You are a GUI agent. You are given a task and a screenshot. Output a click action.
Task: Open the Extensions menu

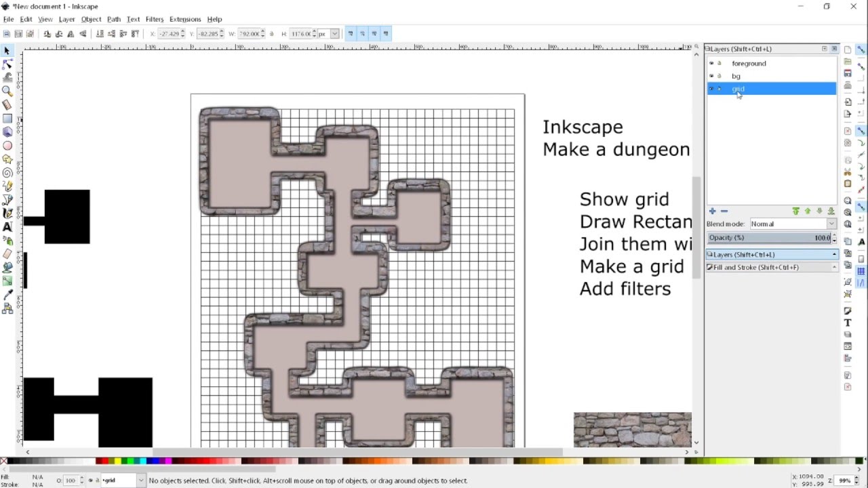click(185, 19)
